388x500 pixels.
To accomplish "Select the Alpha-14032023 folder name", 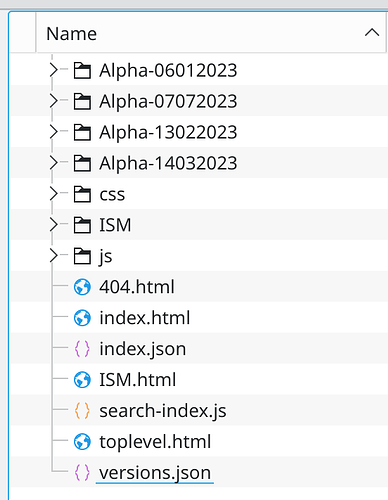I will point(168,163).
